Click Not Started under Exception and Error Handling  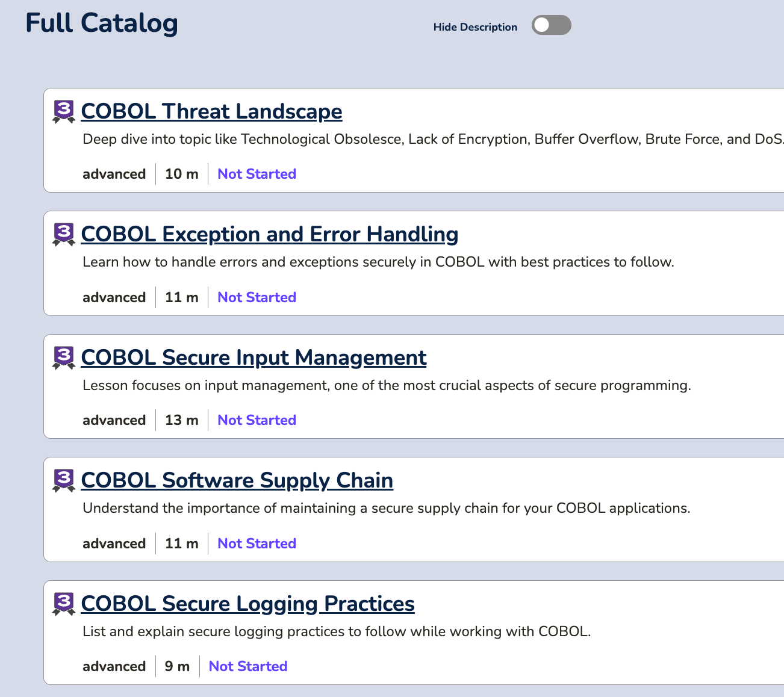pos(257,297)
